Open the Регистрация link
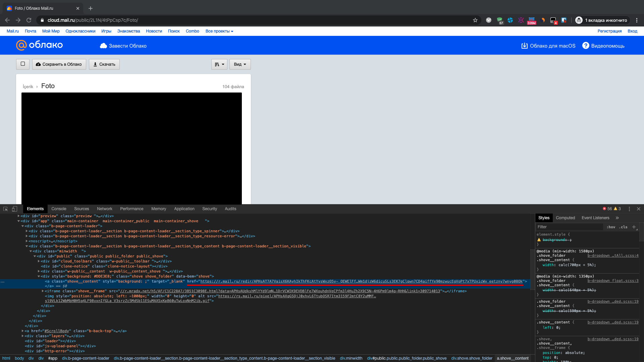644x362 pixels. tap(609, 31)
